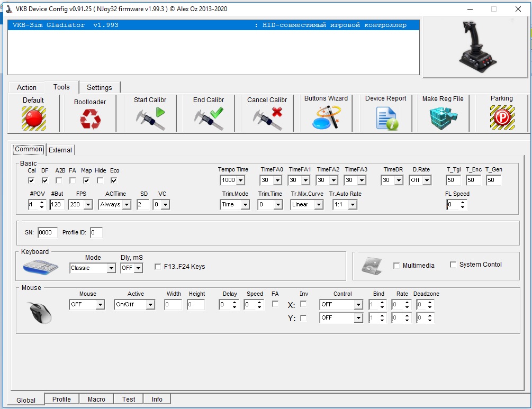The image size is (532, 409).
Task: Select the Common sub-tab
Action: click(29, 149)
